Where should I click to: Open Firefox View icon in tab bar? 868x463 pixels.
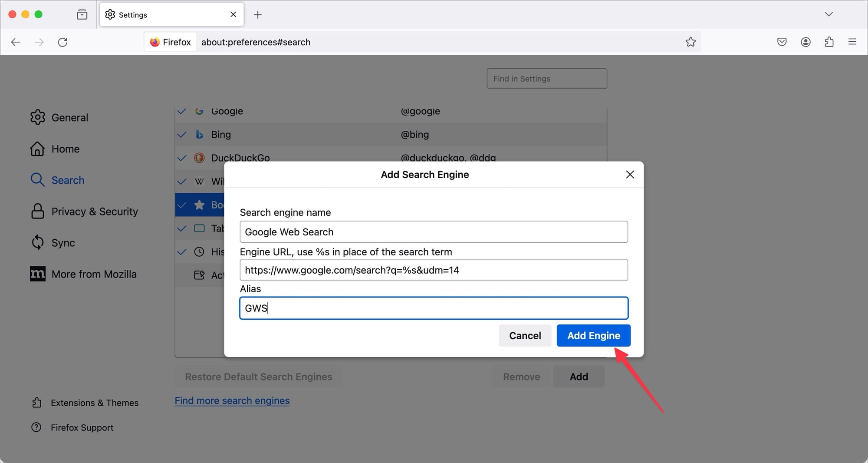click(x=82, y=15)
